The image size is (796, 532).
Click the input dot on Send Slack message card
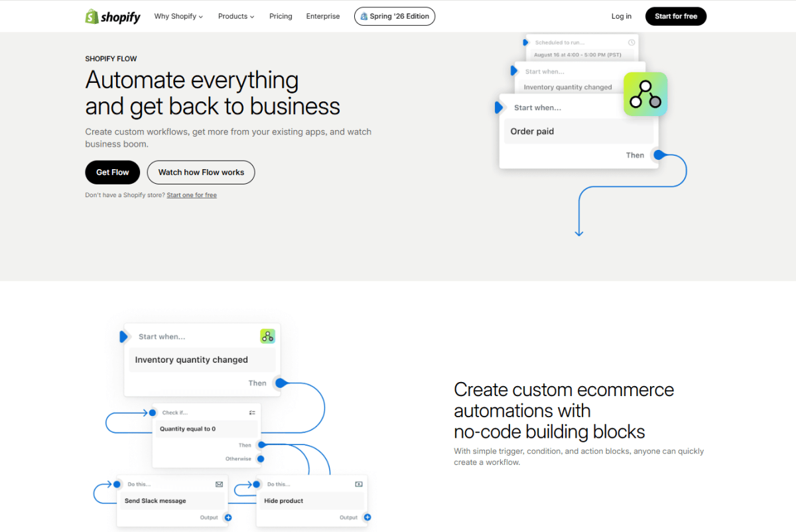(117, 484)
